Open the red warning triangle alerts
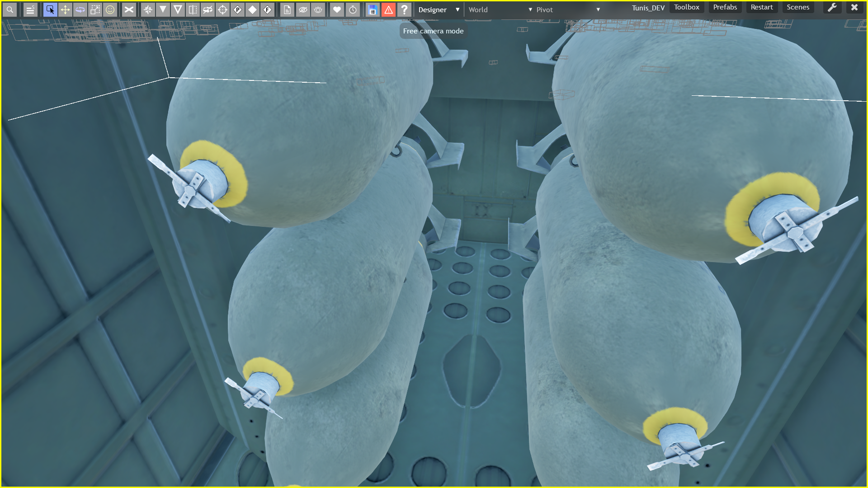This screenshot has width=868, height=488. 388,9
